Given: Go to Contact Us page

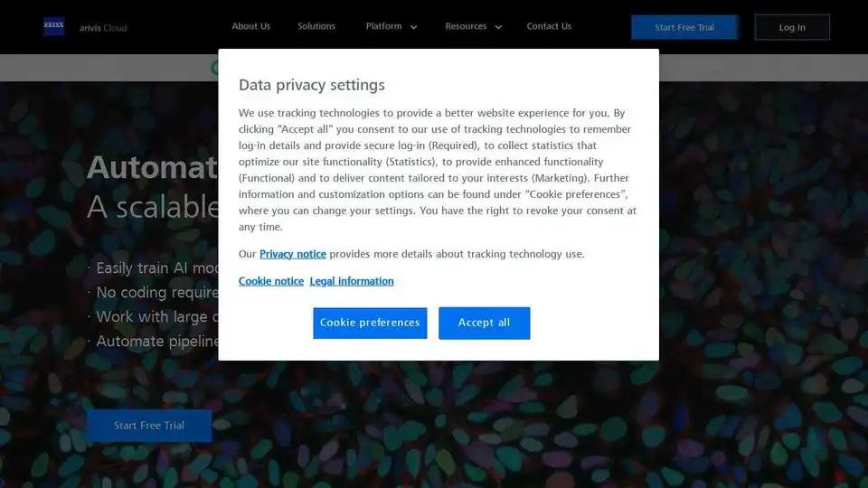Looking at the screenshot, I should (x=549, y=26).
